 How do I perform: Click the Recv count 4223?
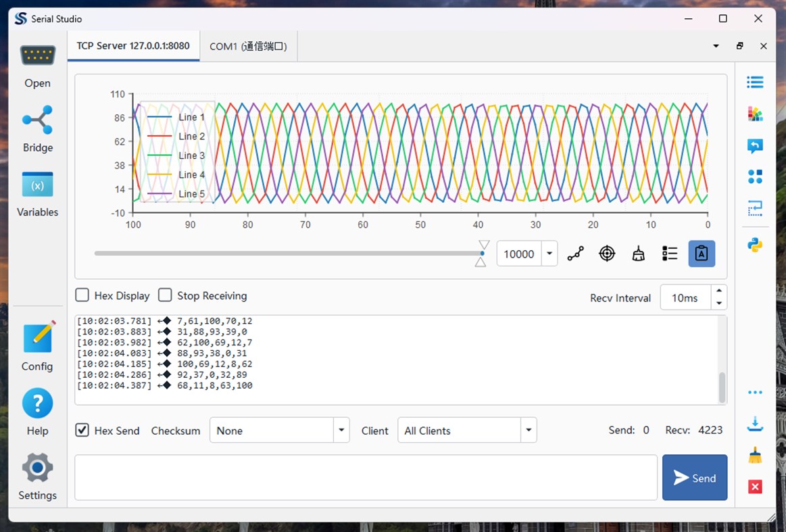pos(710,430)
